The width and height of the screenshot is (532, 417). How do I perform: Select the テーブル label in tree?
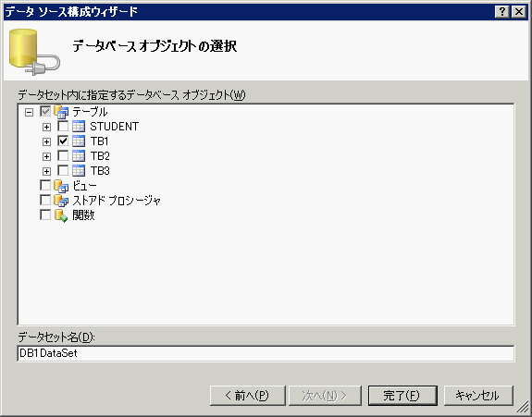90,112
